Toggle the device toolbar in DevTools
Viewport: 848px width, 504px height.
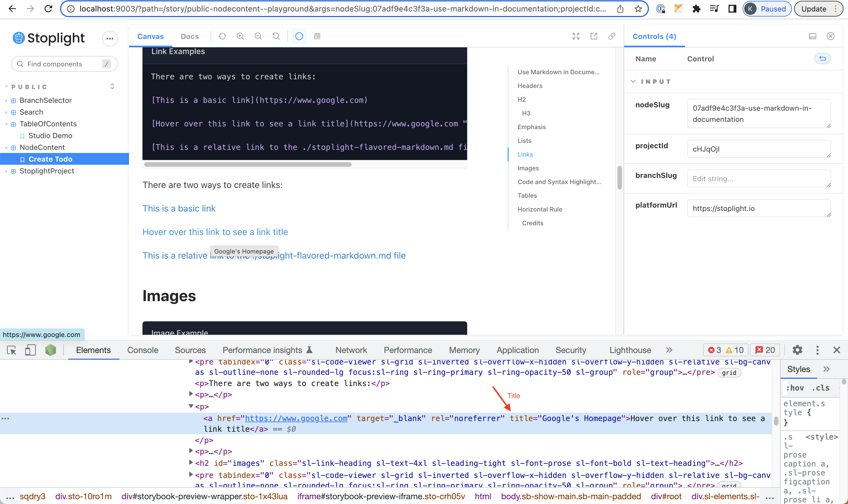(x=30, y=350)
